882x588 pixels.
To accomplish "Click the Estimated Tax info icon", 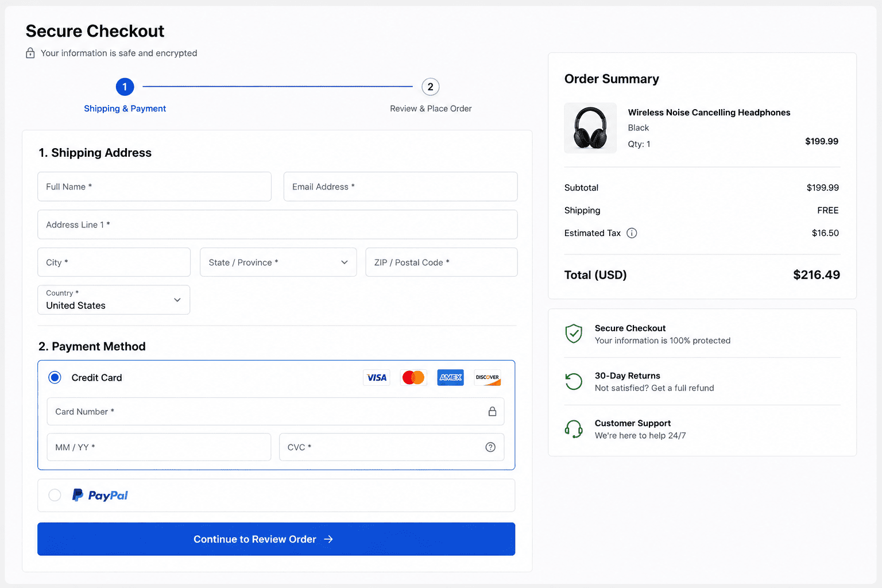I will (x=632, y=233).
